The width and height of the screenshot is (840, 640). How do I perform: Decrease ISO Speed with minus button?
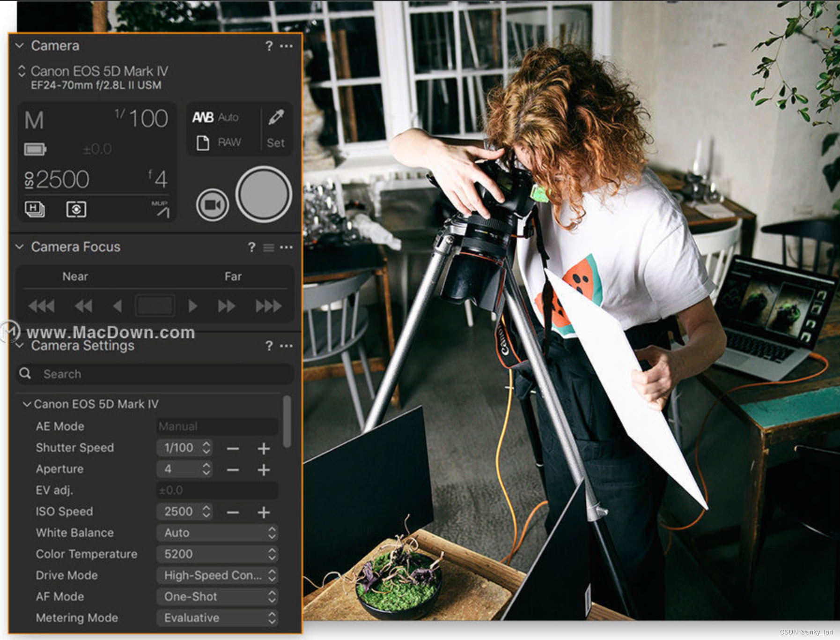pyautogui.click(x=233, y=512)
